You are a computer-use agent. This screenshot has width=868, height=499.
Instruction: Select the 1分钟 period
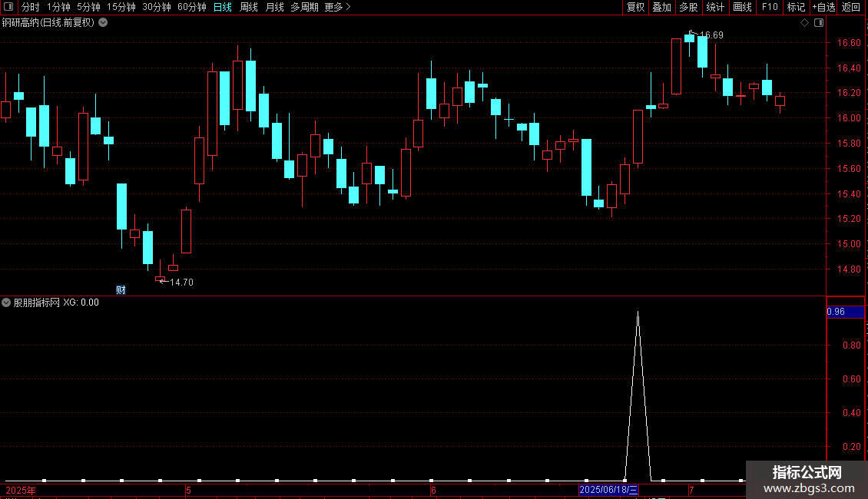tap(58, 7)
